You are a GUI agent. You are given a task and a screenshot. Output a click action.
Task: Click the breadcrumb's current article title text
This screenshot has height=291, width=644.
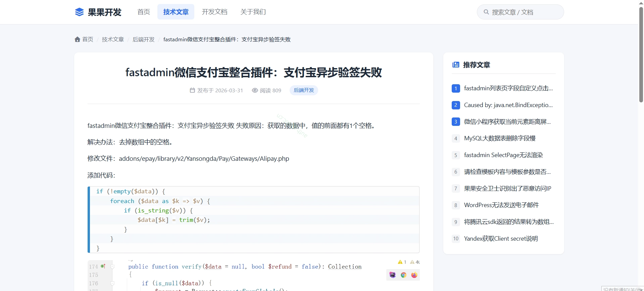tap(227, 40)
